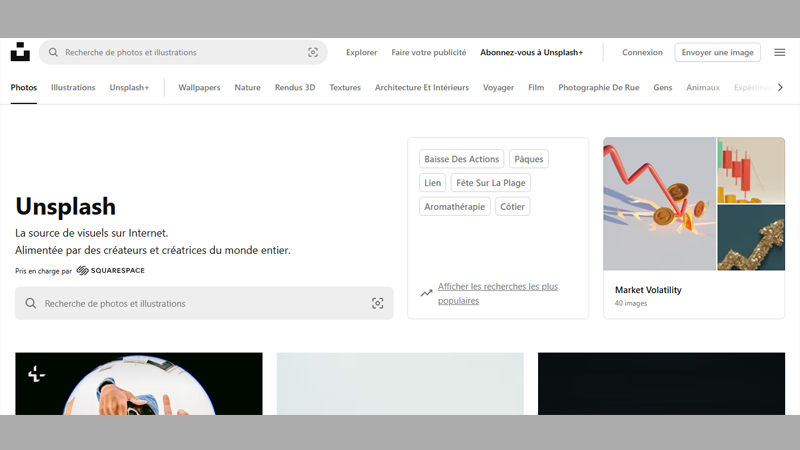Choose the Aromathérapie search tag
The width and height of the screenshot is (800, 450).
(x=454, y=207)
